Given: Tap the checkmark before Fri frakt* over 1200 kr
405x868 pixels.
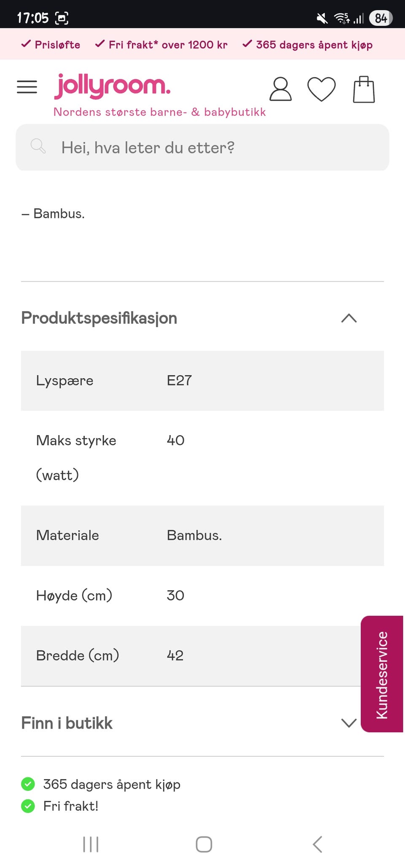Looking at the screenshot, I should pyautogui.click(x=100, y=43).
